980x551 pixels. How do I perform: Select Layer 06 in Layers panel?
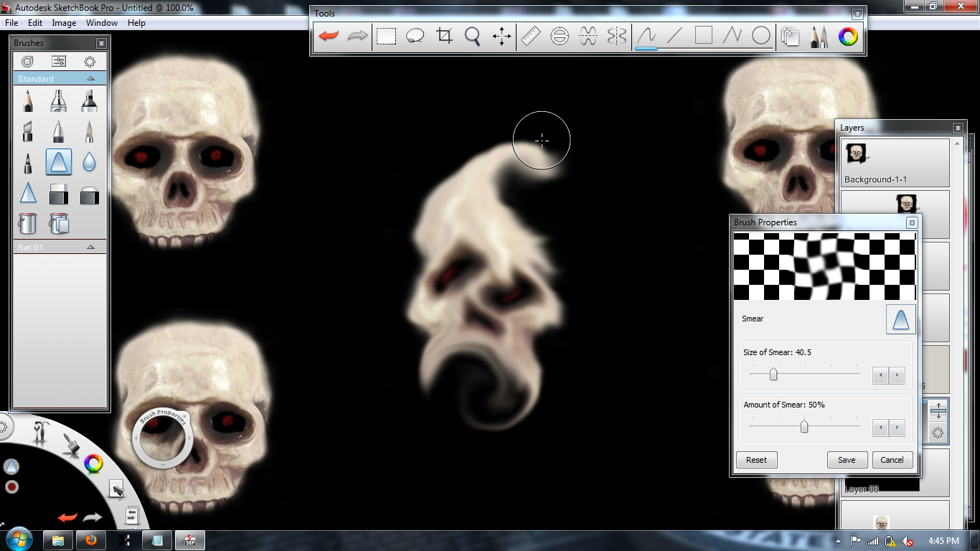click(x=895, y=473)
